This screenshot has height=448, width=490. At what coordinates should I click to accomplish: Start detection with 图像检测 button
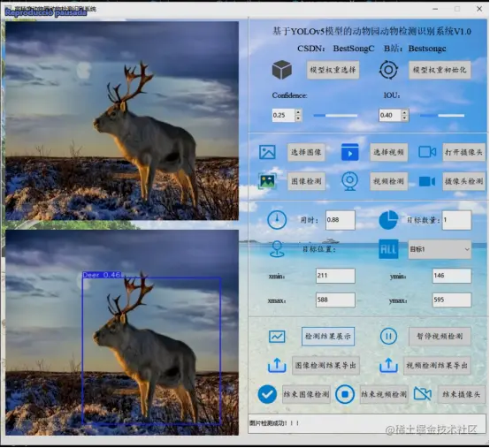click(x=306, y=181)
